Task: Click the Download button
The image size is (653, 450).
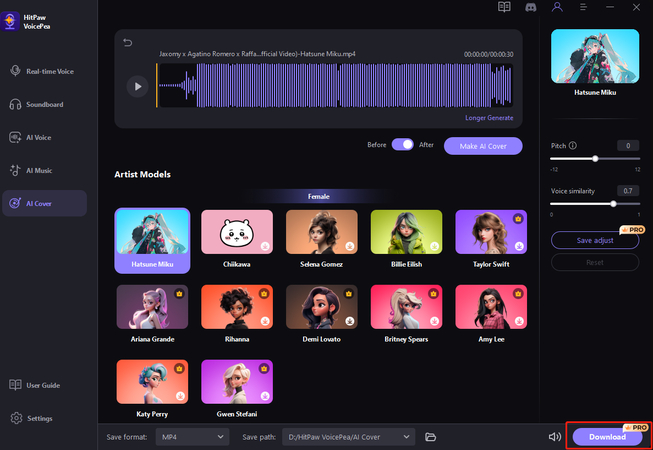Action: (607, 437)
